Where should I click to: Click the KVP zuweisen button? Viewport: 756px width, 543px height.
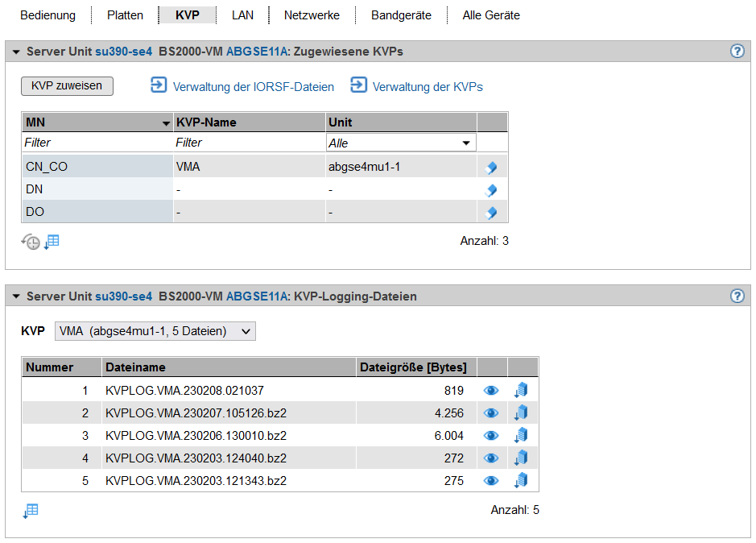67,86
